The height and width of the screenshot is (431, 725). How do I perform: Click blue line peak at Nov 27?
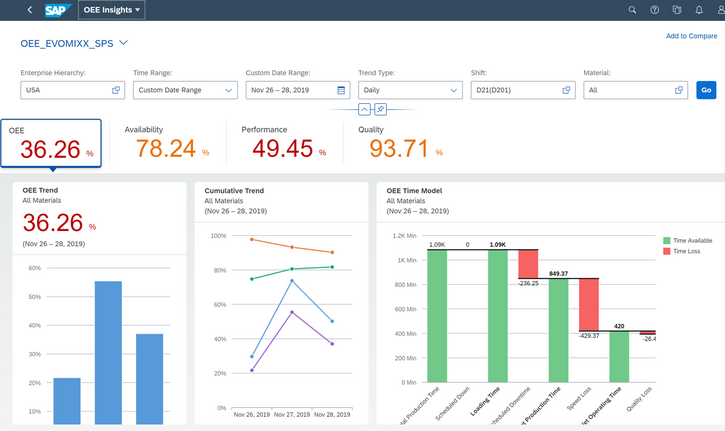pyautogui.click(x=292, y=281)
